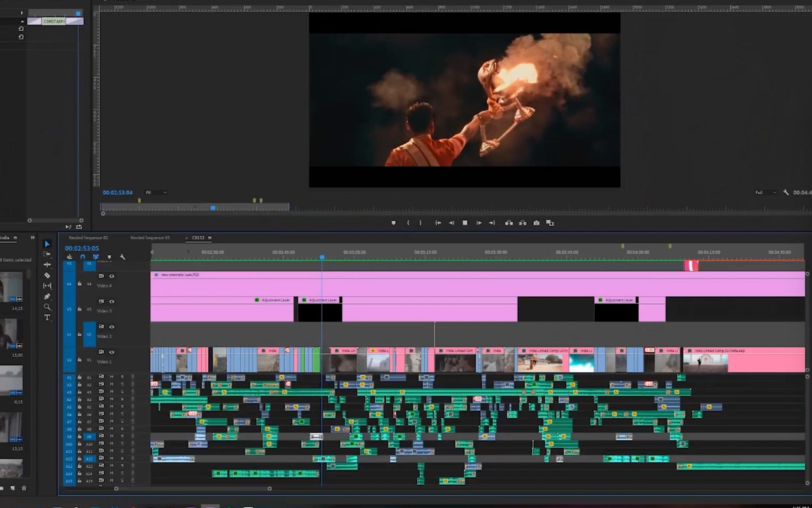This screenshot has height=508, width=812.
Task: Switch to Nested Sequence 03 tab
Action: point(150,238)
